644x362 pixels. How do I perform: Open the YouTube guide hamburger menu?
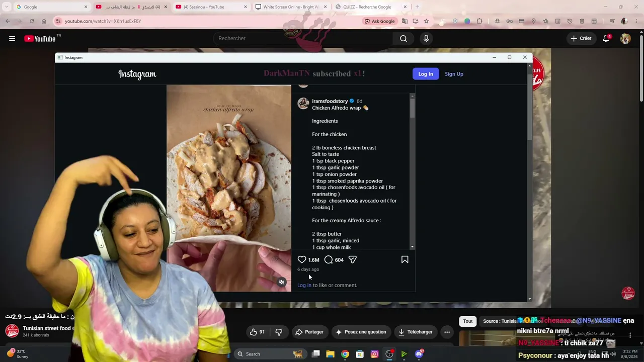12,38
